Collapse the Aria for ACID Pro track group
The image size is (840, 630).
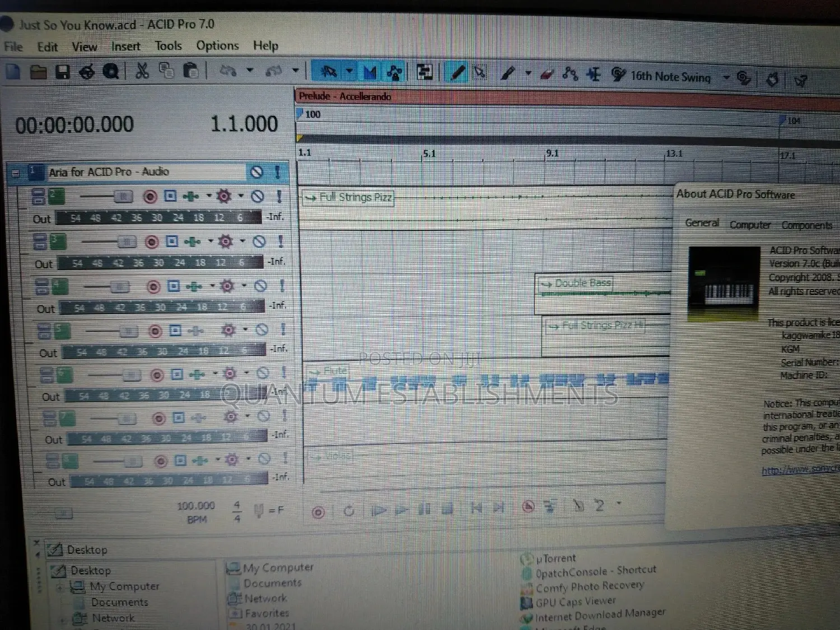tap(16, 173)
